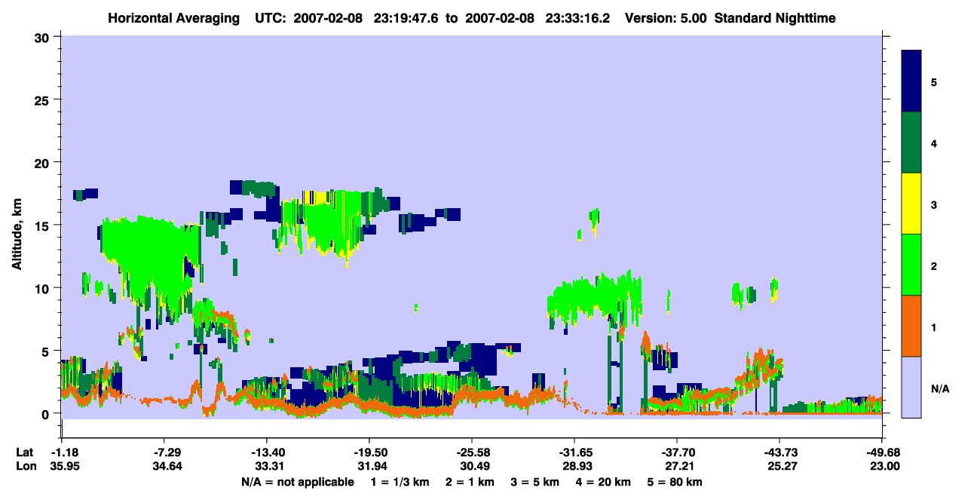Click the dark green 4 color swatch
The height and width of the screenshot is (503, 980).
pyautogui.click(x=911, y=143)
